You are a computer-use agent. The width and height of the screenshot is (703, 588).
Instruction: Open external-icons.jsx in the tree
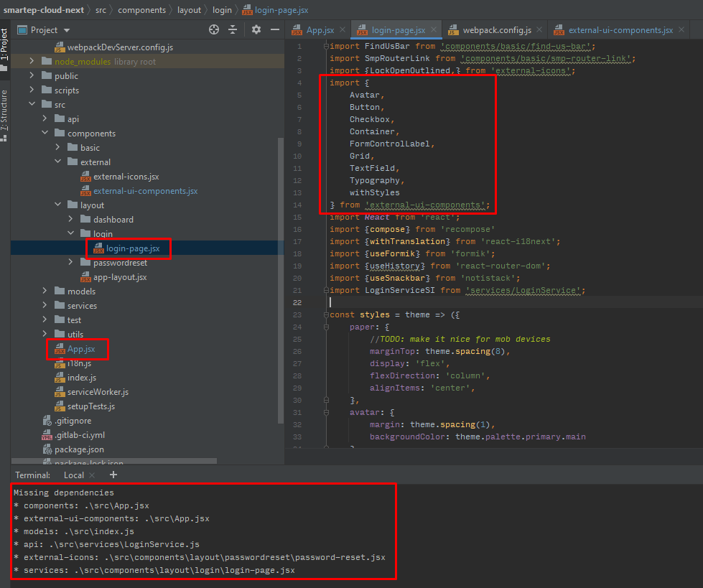coord(126,177)
